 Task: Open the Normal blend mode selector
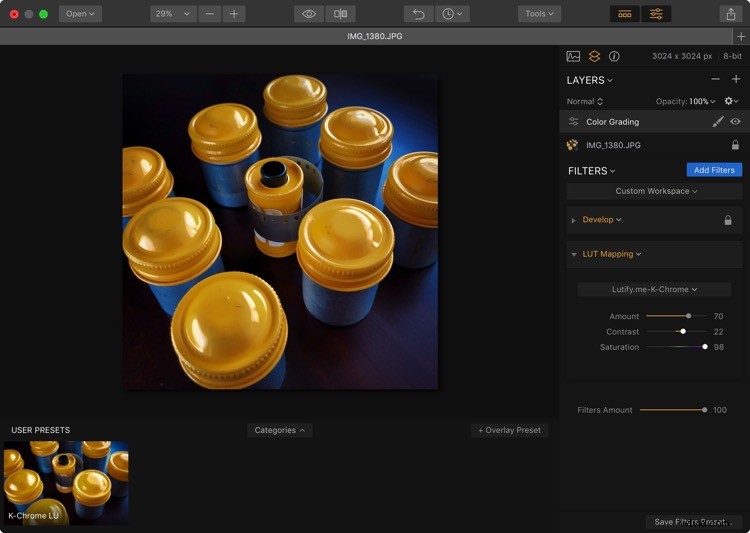tap(585, 101)
